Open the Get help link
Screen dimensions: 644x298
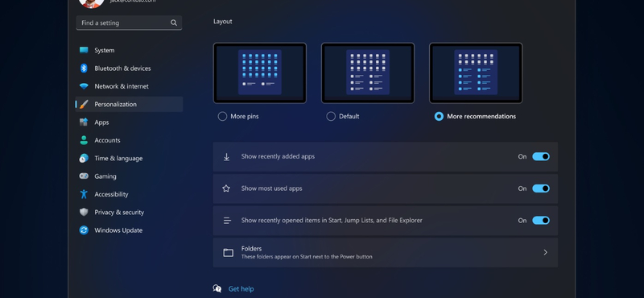coord(241,289)
